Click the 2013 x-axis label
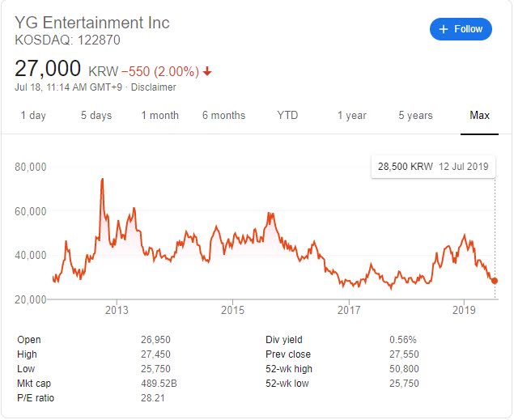This screenshot has height=420, width=514. point(117,310)
